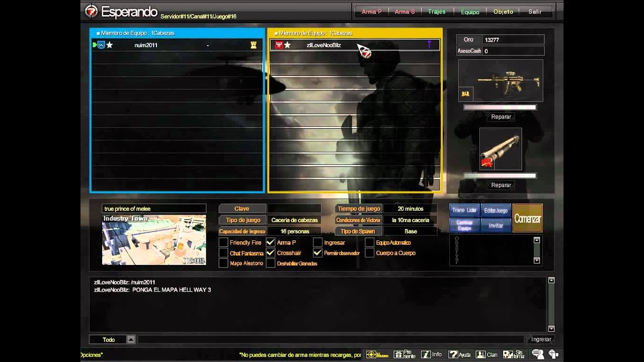Click zllLoveNooBllz's red clan emblem
Viewport: 644px width, 362px height.
click(279, 45)
